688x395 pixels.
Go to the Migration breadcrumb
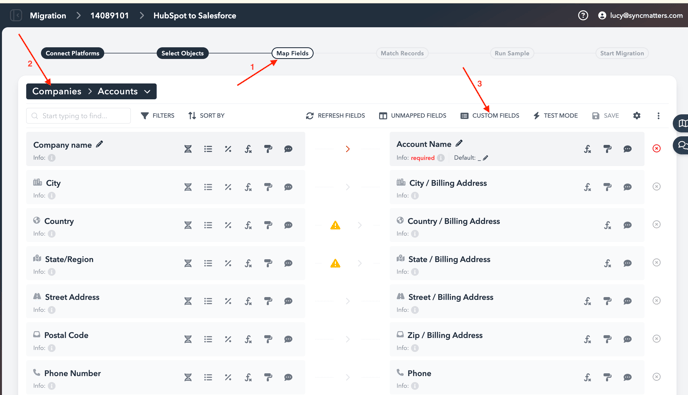coord(48,15)
